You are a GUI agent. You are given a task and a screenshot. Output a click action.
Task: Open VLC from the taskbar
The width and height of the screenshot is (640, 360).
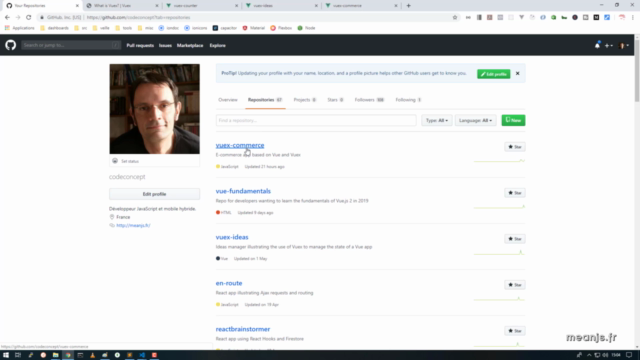pos(93,355)
